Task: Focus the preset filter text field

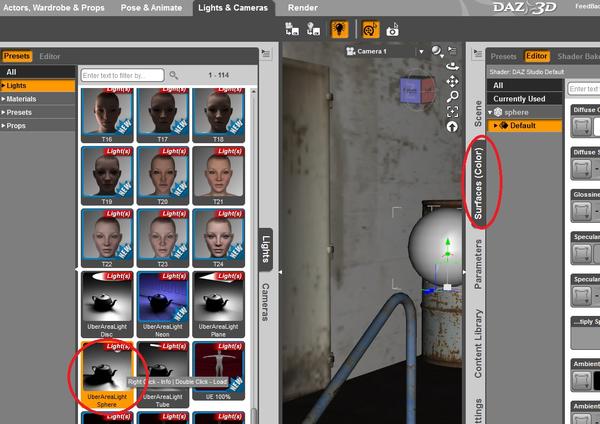Action: (x=122, y=75)
